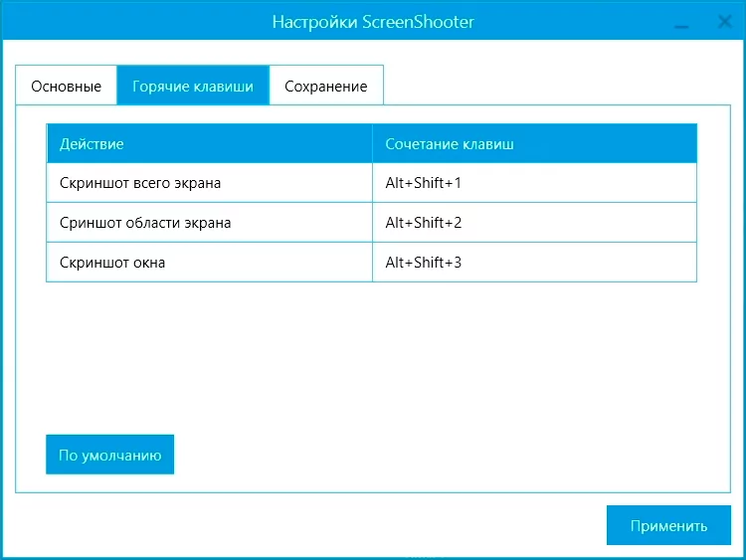Click the Сриншот области экрана row
Screen dimensions: 746x560
(x=371, y=222)
